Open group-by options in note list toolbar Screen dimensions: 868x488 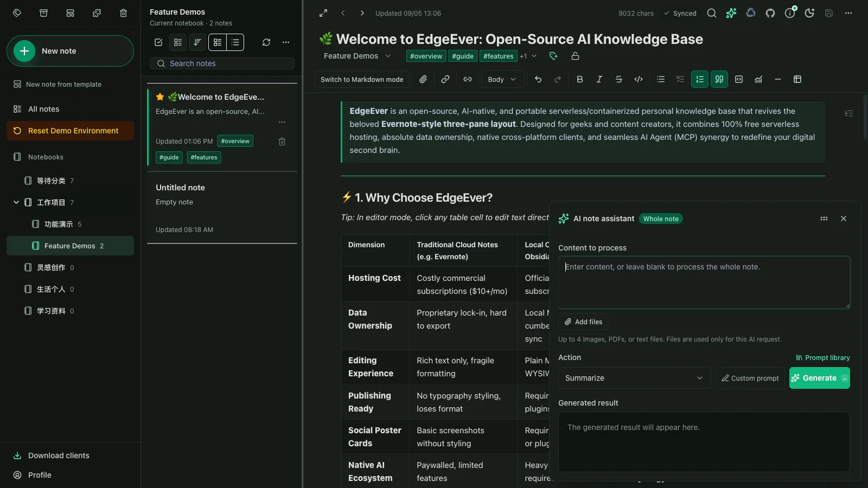pyautogui.click(x=178, y=42)
